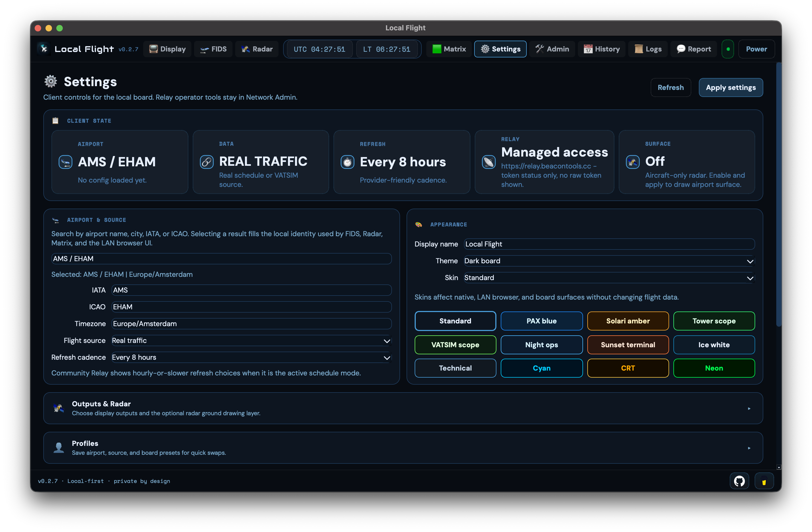Click the speech bubble icon in Report tab
812x532 pixels.
click(681, 49)
